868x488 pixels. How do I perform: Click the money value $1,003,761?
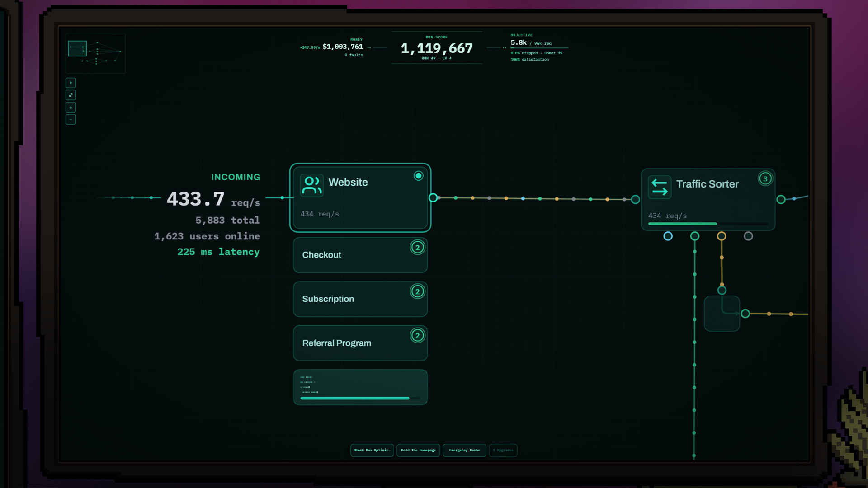(x=343, y=47)
